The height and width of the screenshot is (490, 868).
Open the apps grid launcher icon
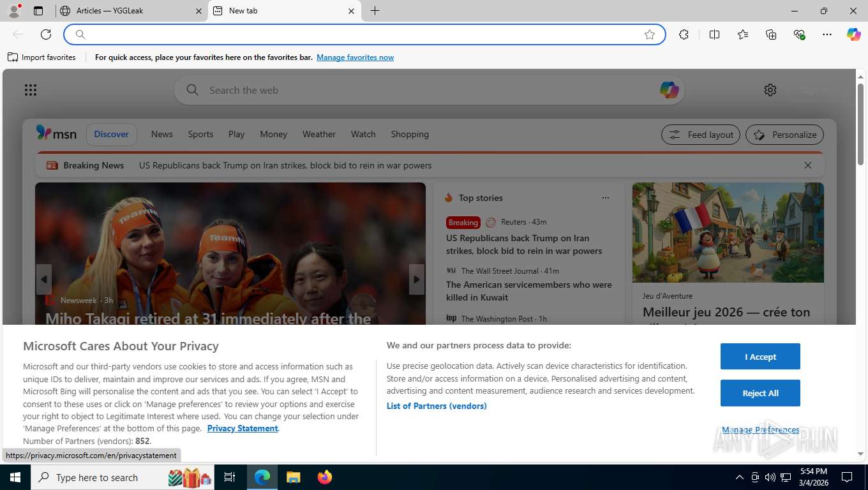pyautogui.click(x=31, y=90)
